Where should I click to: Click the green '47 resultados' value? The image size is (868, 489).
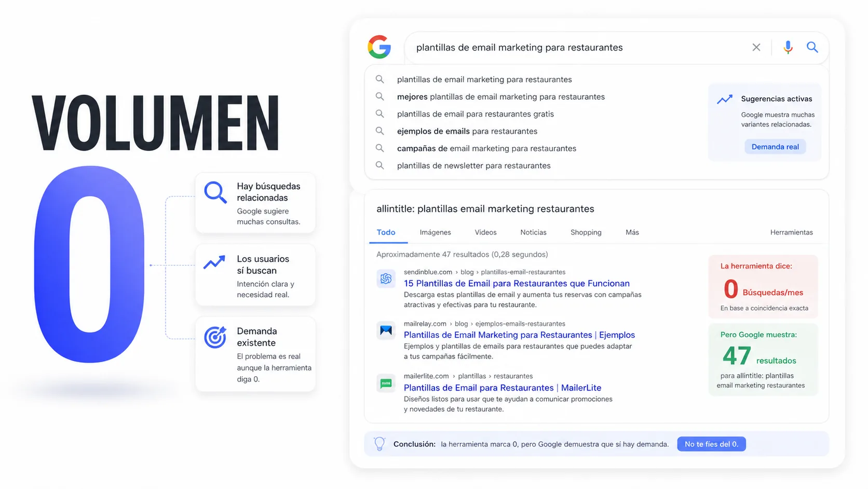tap(759, 356)
